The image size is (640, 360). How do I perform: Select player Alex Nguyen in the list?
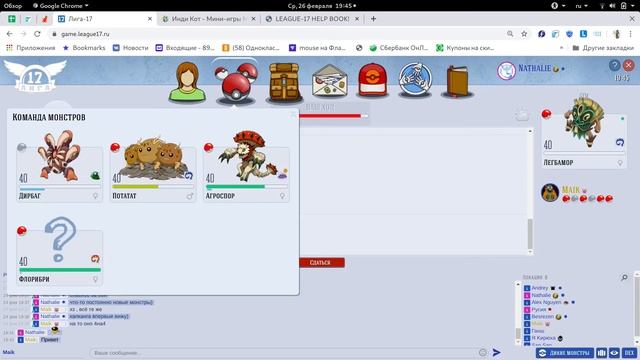pos(546,302)
